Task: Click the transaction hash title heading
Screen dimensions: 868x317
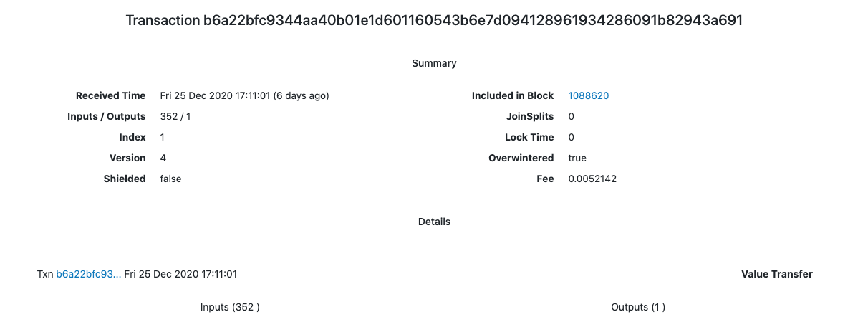Action: [x=434, y=20]
